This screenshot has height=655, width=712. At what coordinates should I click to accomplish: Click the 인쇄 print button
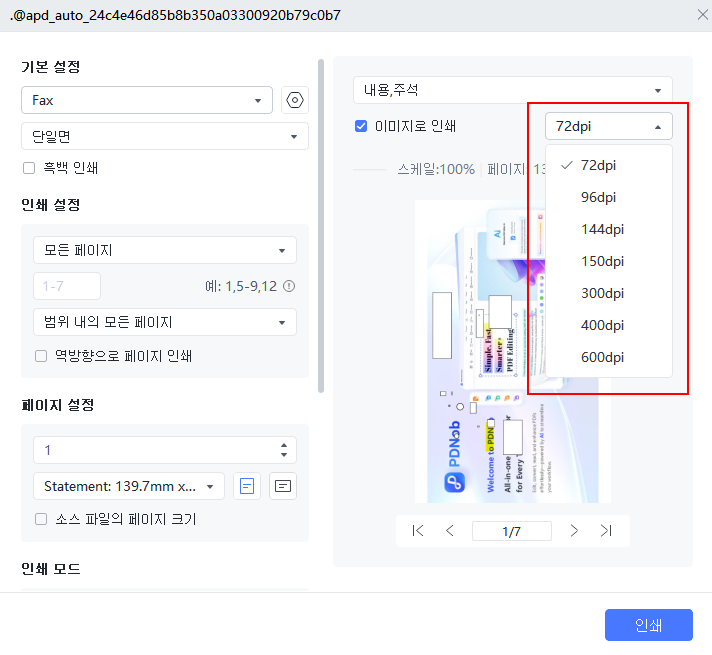[x=648, y=625]
